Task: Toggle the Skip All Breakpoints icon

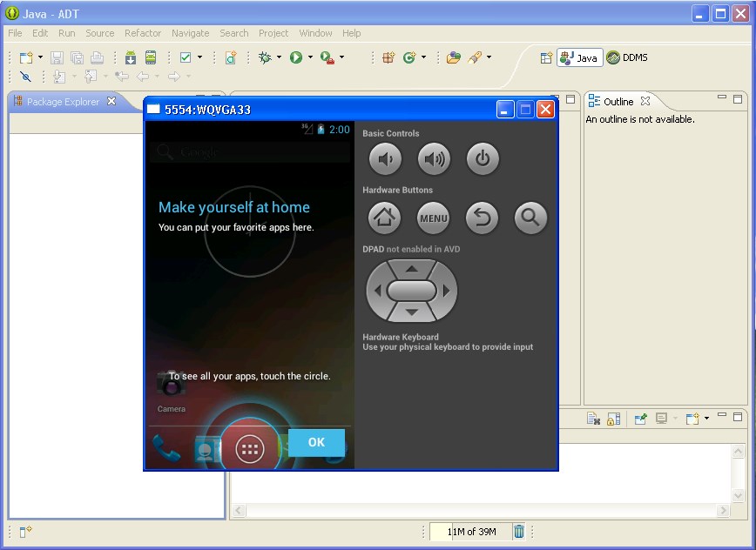Action: [x=25, y=77]
